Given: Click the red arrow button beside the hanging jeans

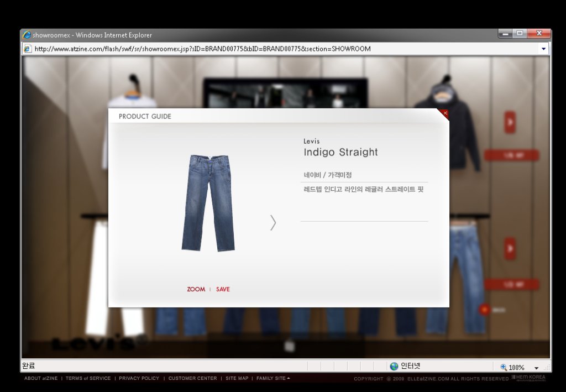Looking at the screenshot, I should pyautogui.click(x=510, y=248).
